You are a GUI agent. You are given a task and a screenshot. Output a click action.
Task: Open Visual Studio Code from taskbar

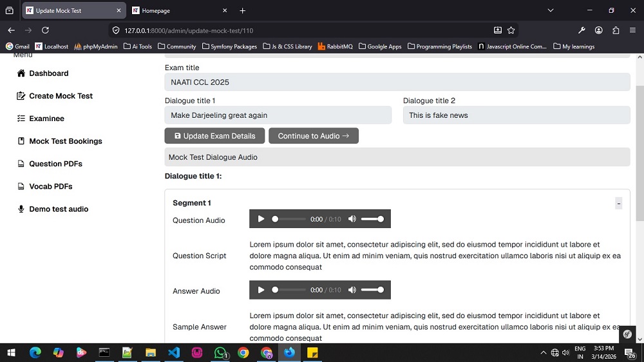[173, 352]
